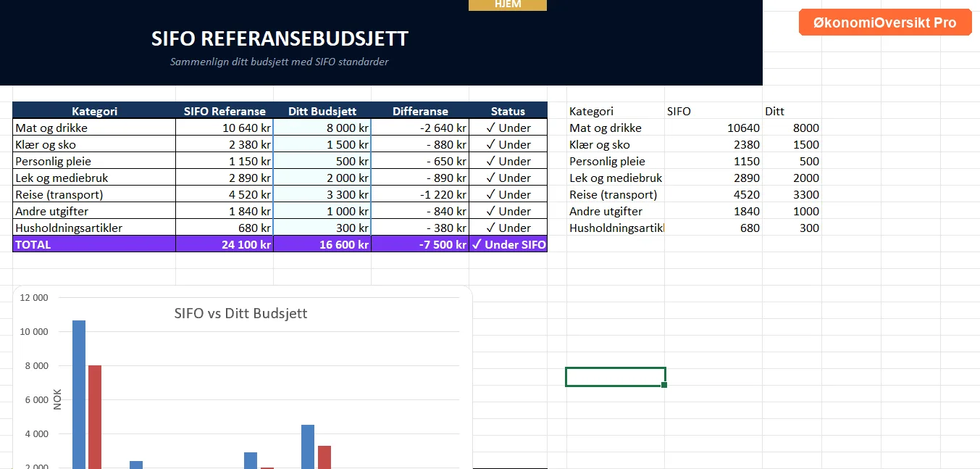Click the HJEM button

(x=508, y=5)
